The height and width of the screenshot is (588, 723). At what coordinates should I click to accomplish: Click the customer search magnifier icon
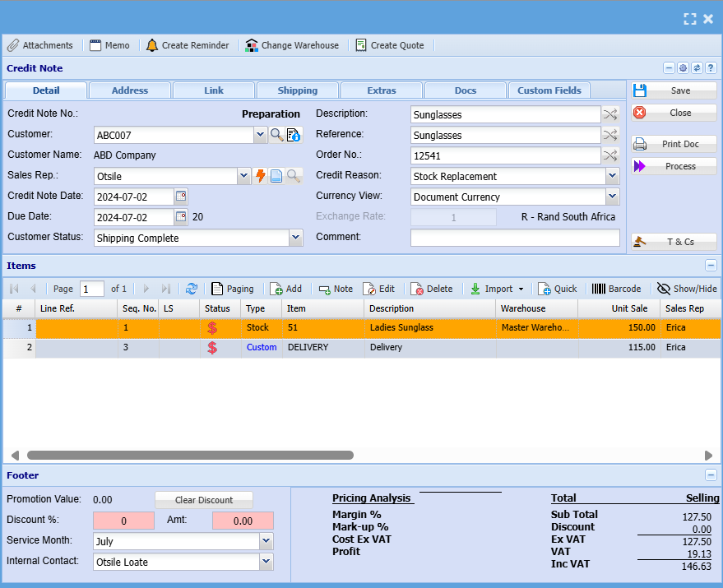[x=276, y=135]
